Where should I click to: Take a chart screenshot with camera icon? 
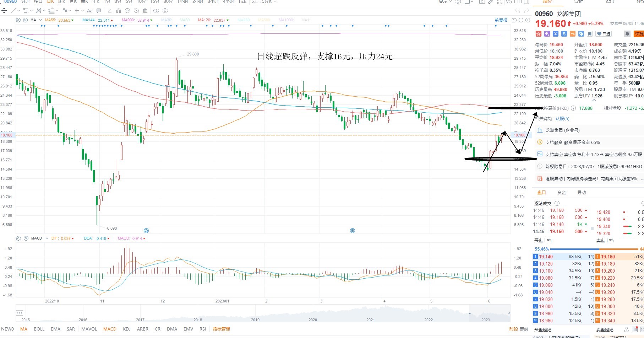coord(482,2)
